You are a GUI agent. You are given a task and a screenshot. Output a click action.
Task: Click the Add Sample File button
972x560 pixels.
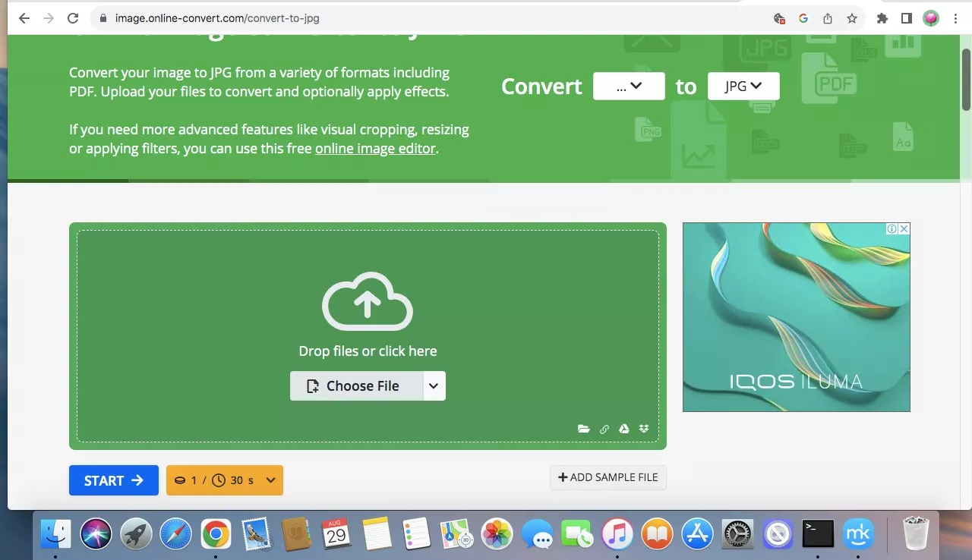click(x=607, y=477)
